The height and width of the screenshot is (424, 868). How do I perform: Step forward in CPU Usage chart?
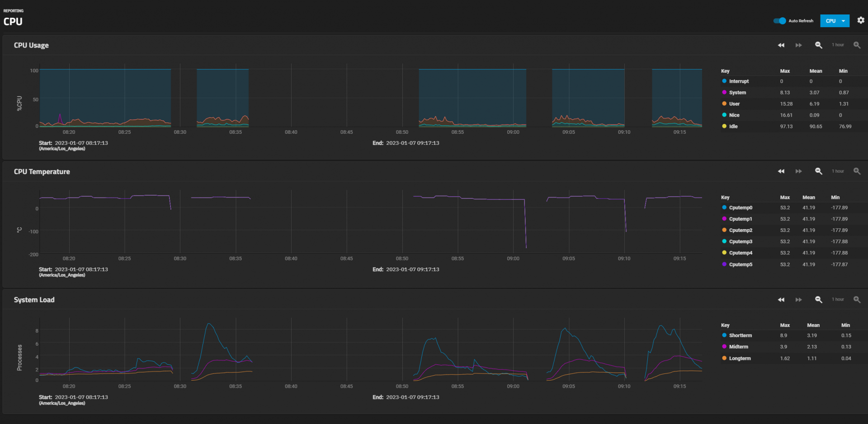click(x=799, y=45)
